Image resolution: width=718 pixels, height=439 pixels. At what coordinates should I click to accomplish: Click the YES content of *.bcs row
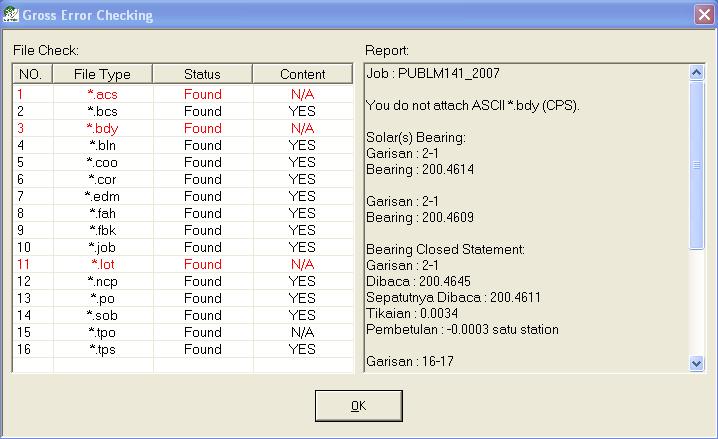click(x=302, y=111)
